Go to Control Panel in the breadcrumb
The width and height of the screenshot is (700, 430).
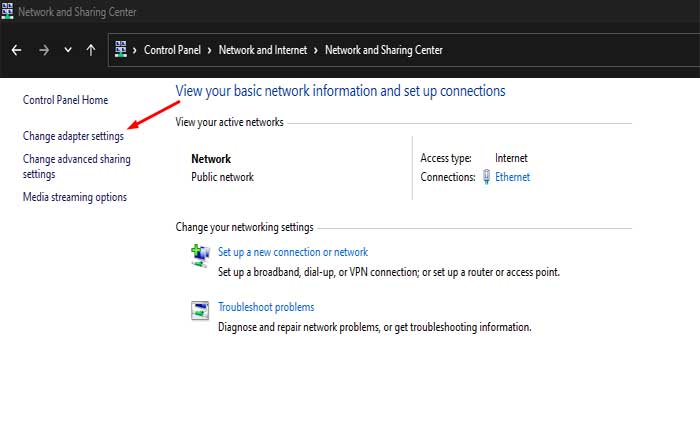pos(172,50)
